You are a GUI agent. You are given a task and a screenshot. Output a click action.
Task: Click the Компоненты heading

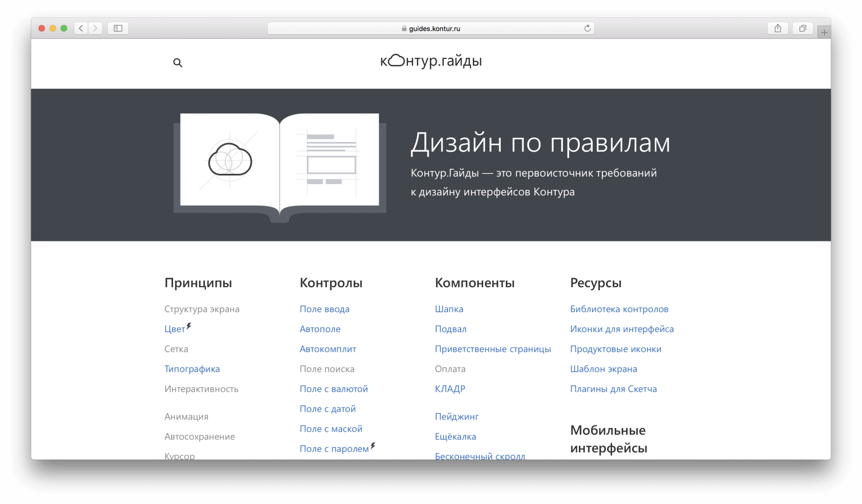(x=475, y=283)
